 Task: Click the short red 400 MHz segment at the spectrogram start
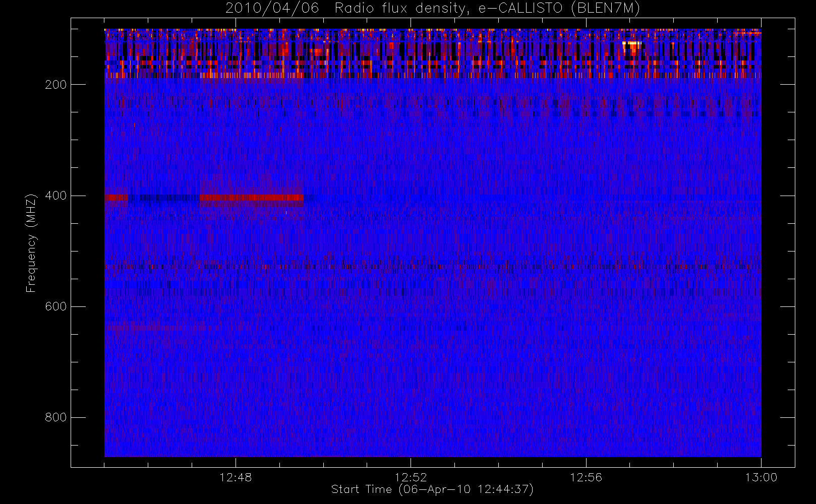tap(116, 198)
